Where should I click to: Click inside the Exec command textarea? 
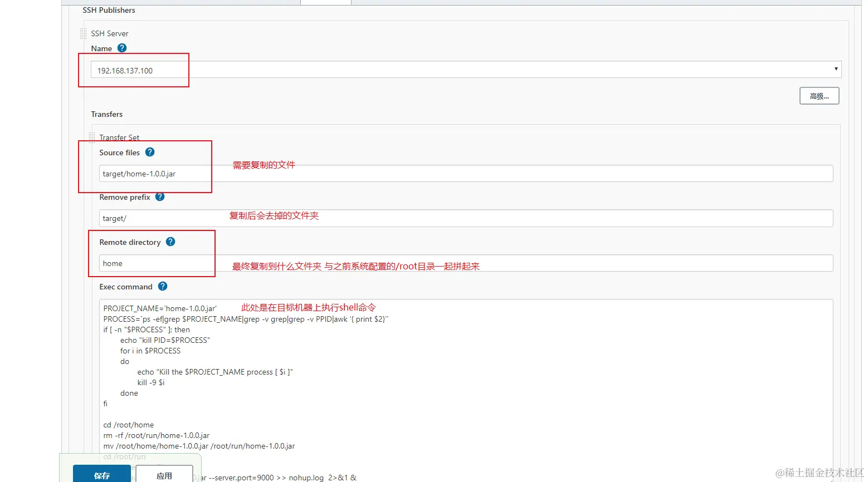point(466,391)
